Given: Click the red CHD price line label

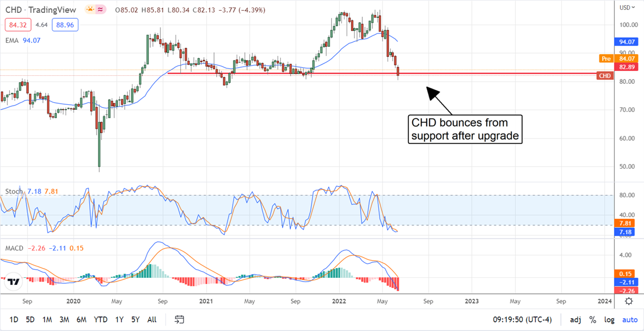Looking at the screenshot, I should pos(605,76).
